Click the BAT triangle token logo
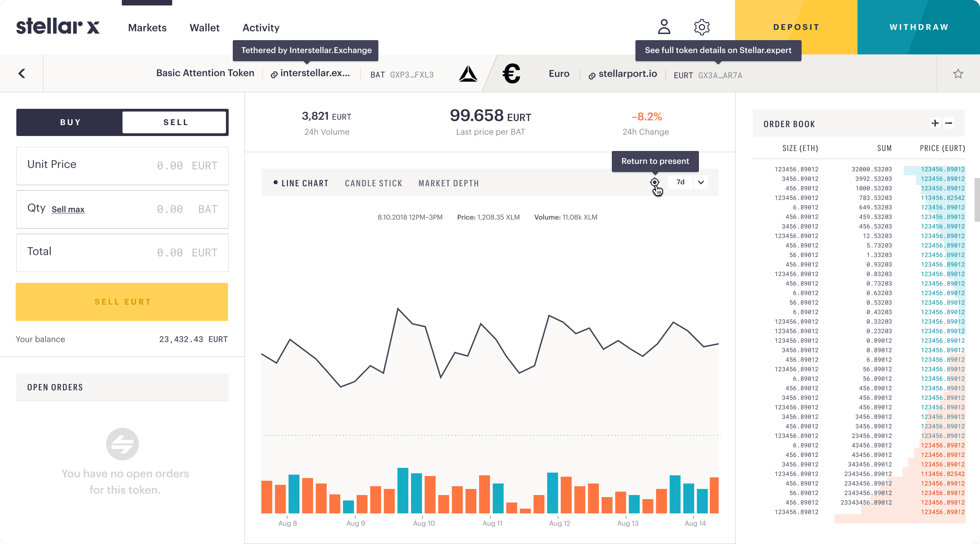Image resolution: width=980 pixels, height=544 pixels. coord(468,74)
